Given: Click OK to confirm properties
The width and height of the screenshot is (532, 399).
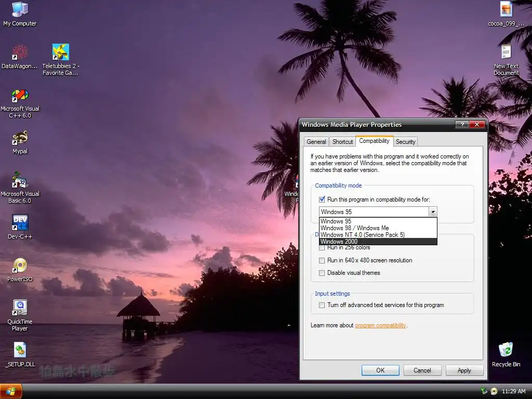Looking at the screenshot, I should click(380, 370).
